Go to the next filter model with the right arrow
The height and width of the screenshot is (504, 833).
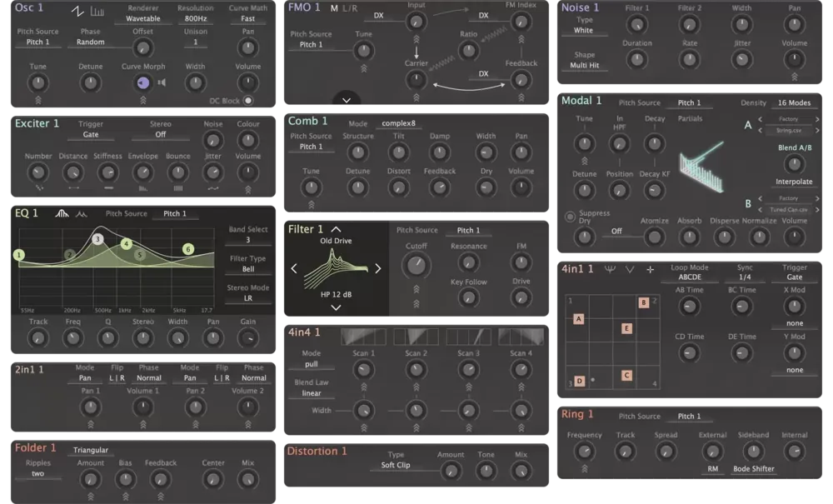[377, 269]
